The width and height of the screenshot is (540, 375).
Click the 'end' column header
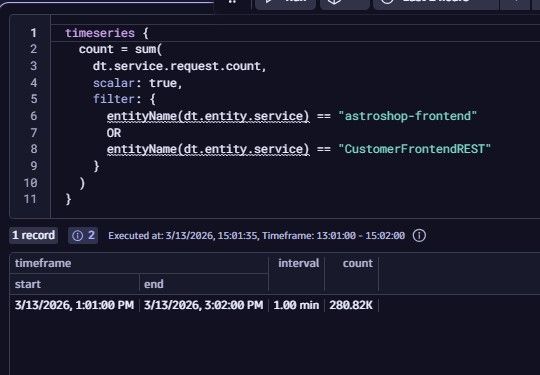click(154, 284)
